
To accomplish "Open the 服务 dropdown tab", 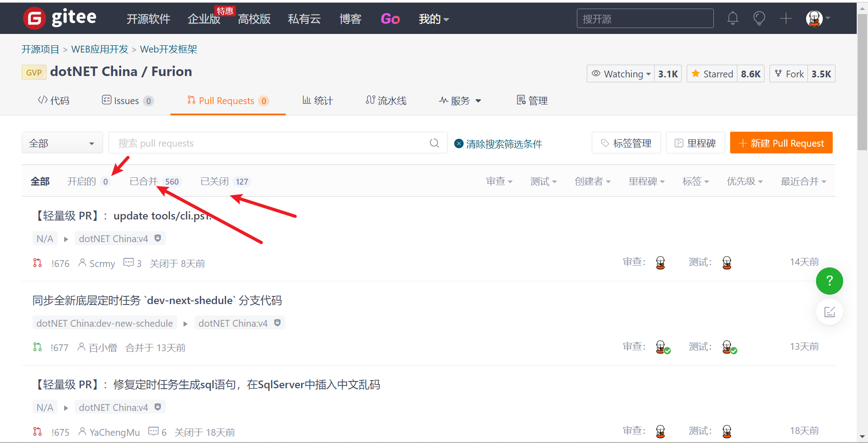I will 460,100.
